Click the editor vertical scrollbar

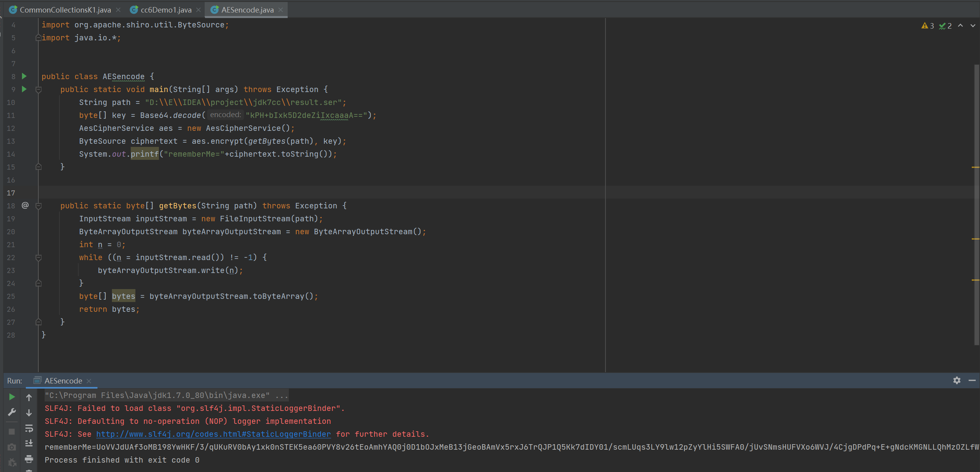pyautogui.click(x=976, y=204)
